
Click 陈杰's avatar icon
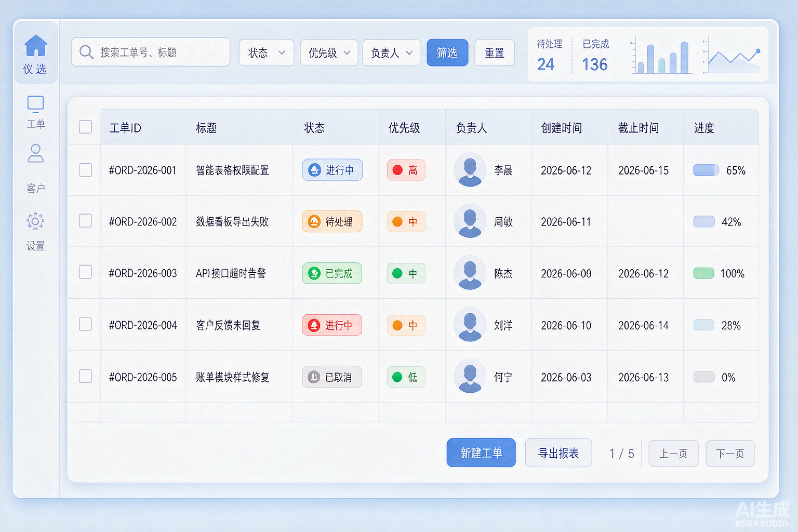tap(470, 273)
